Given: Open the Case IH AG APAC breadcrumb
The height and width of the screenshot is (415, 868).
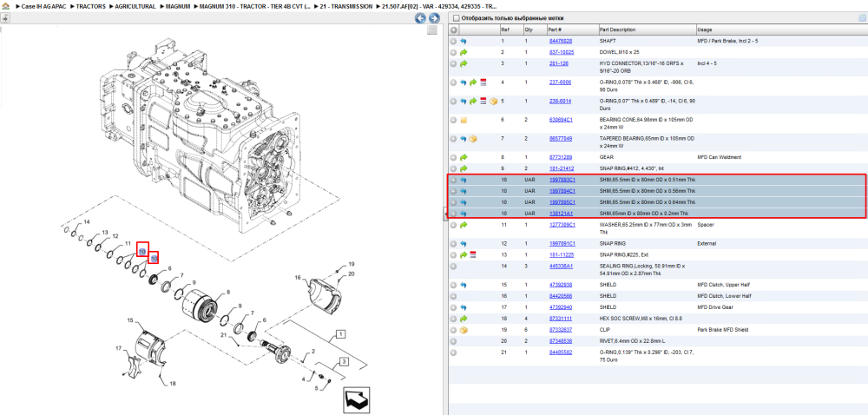Looking at the screenshot, I should click(43, 7).
